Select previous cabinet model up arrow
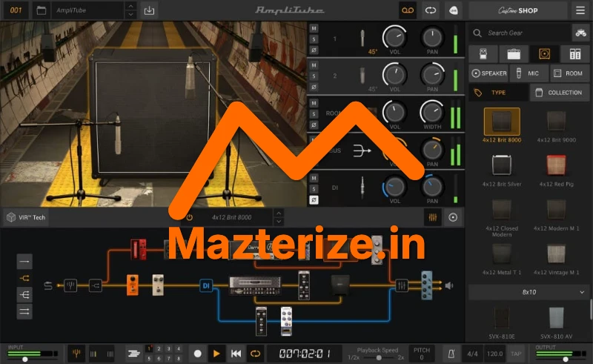The width and height of the screenshot is (593, 364). [279, 213]
